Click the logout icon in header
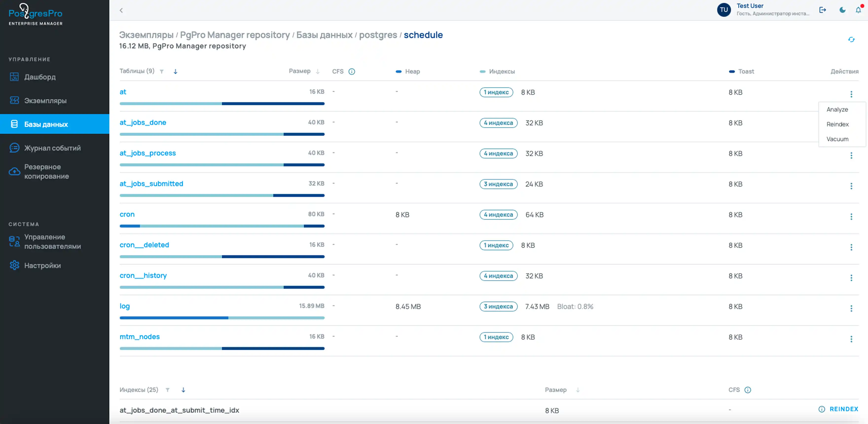Viewport: 868px width, 424px height. (823, 10)
